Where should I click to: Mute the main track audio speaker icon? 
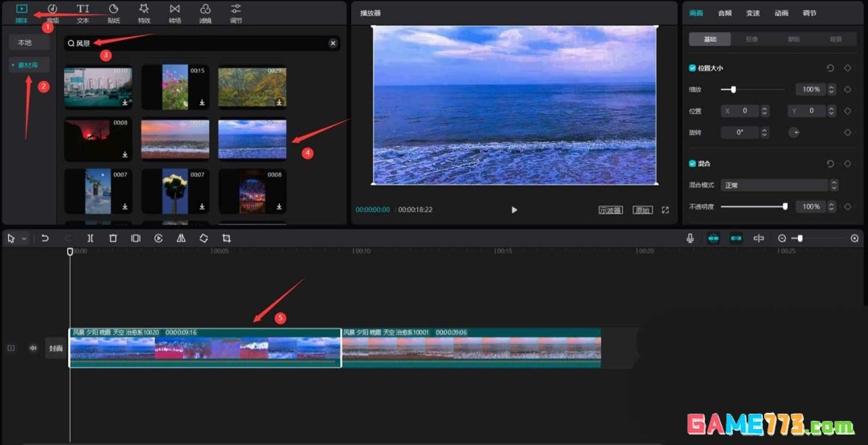[x=33, y=348]
